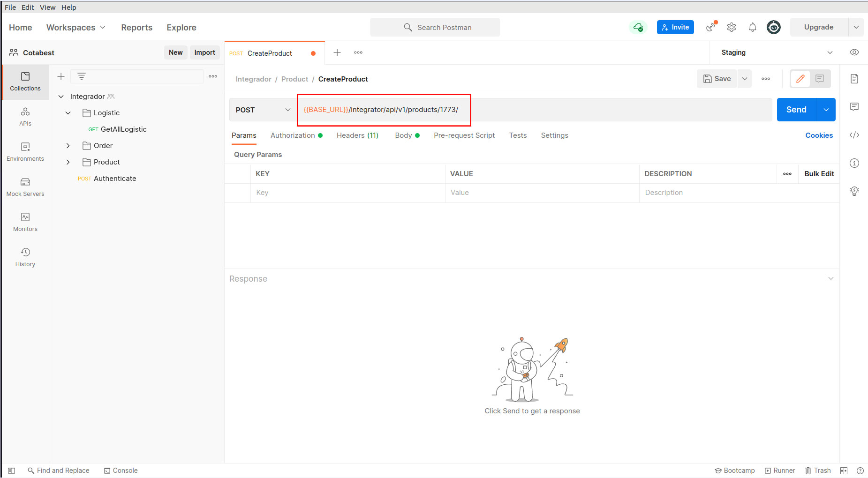Viewport: 868px width, 478px height.
Task: Switch to the Pre-request Script tab
Action: pyautogui.click(x=464, y=135)
